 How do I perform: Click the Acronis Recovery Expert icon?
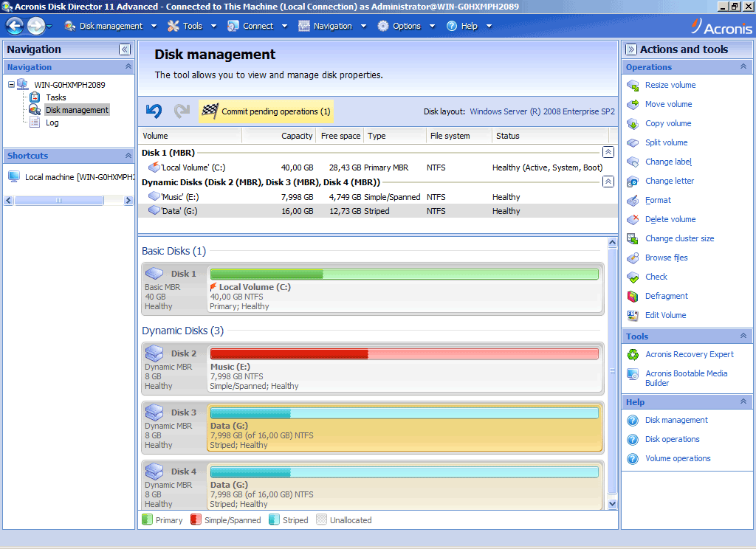[633, 355]
